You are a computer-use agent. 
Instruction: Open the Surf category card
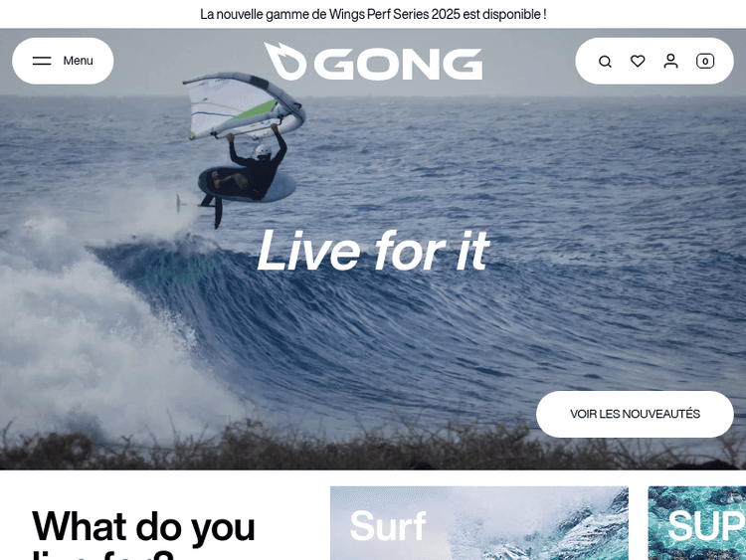click(x=479, y=523)
